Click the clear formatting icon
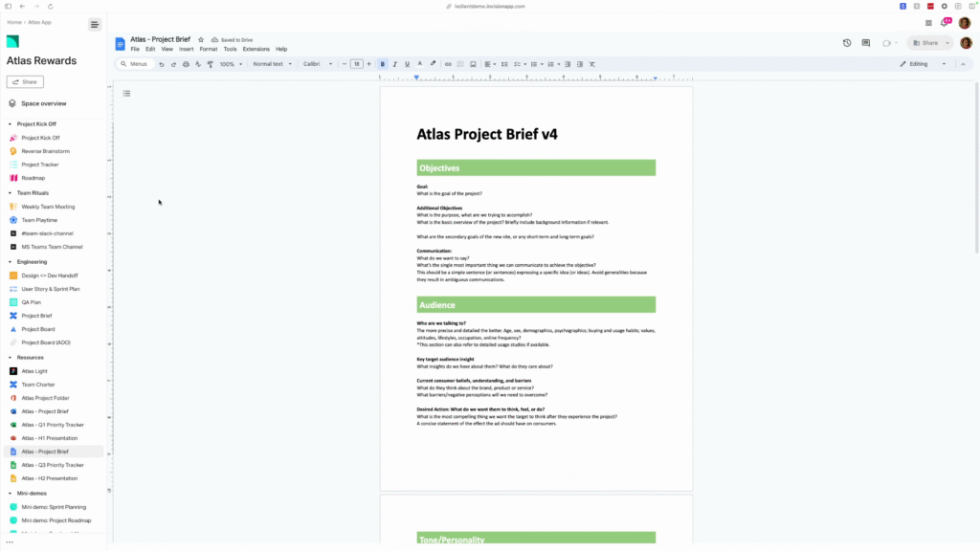This screenshot has width=980, height=551. tap(592, 64)
